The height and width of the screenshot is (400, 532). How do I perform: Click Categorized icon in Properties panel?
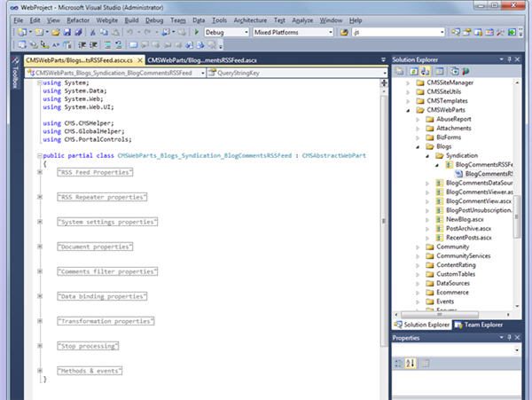[x=398, y=363]
